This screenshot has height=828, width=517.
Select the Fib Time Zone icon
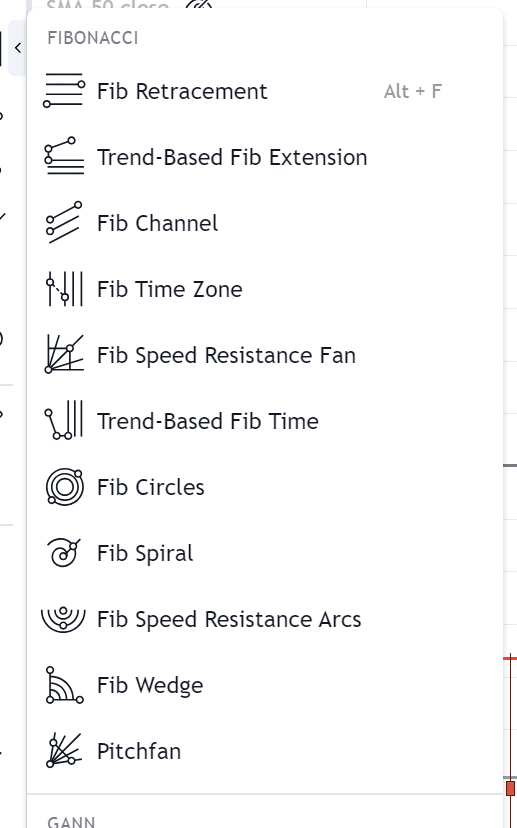coord(64,289)
